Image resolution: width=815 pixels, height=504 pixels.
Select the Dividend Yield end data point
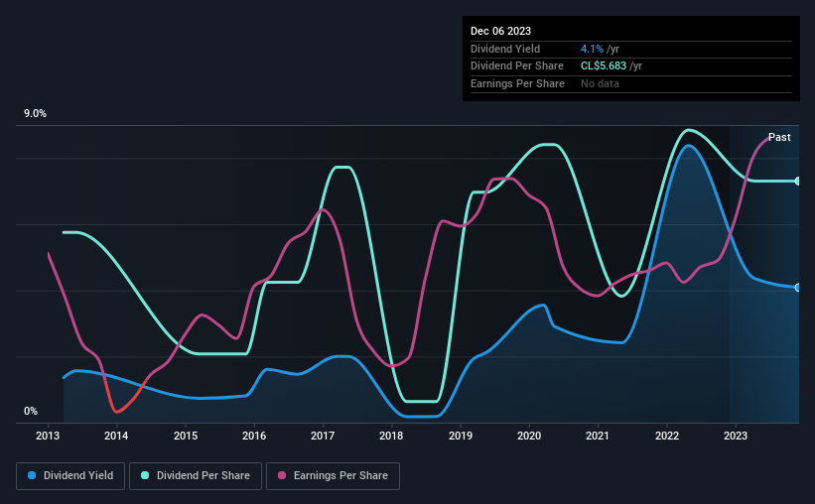point(798,288)
